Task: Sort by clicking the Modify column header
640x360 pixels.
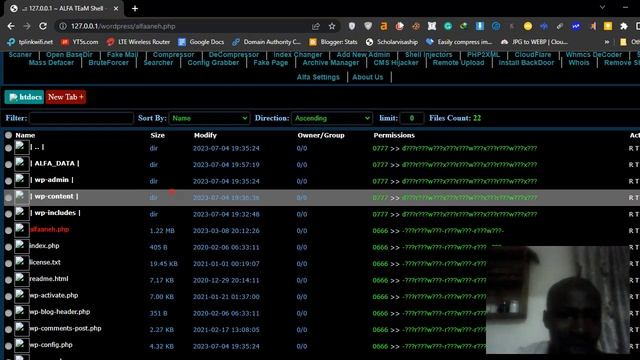Action: (x=205, y=135)
